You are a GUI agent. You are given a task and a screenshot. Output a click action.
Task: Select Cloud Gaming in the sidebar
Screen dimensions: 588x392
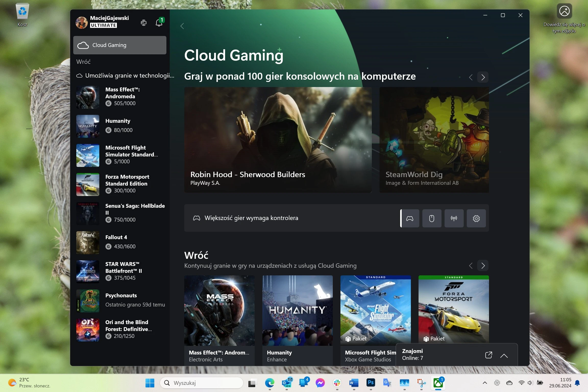120,45
